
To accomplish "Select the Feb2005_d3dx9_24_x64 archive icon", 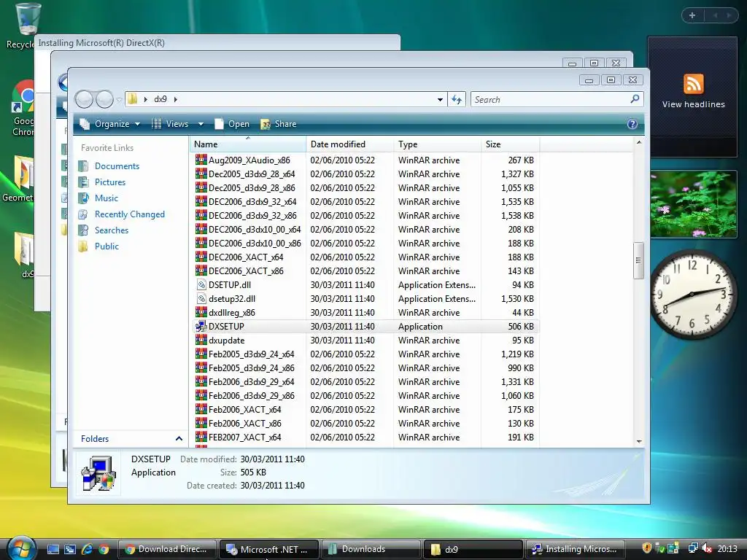I will [x=201, y=354].
